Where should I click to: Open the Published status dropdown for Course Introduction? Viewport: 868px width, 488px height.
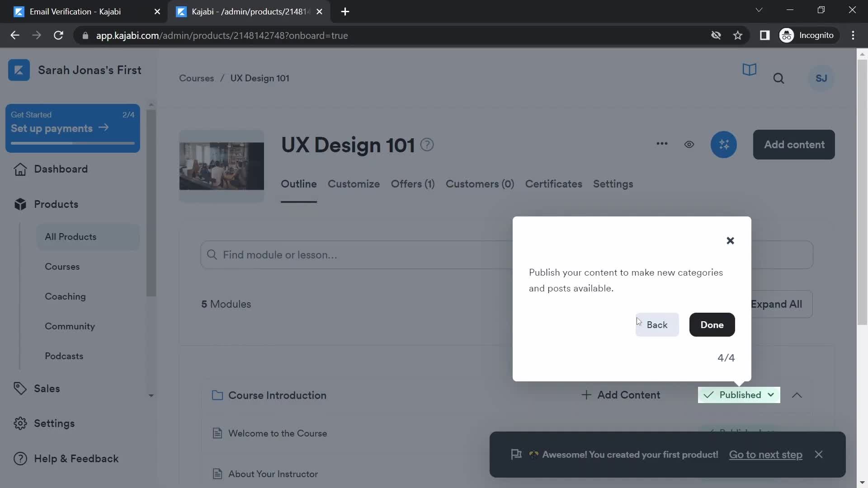(739, 395)
